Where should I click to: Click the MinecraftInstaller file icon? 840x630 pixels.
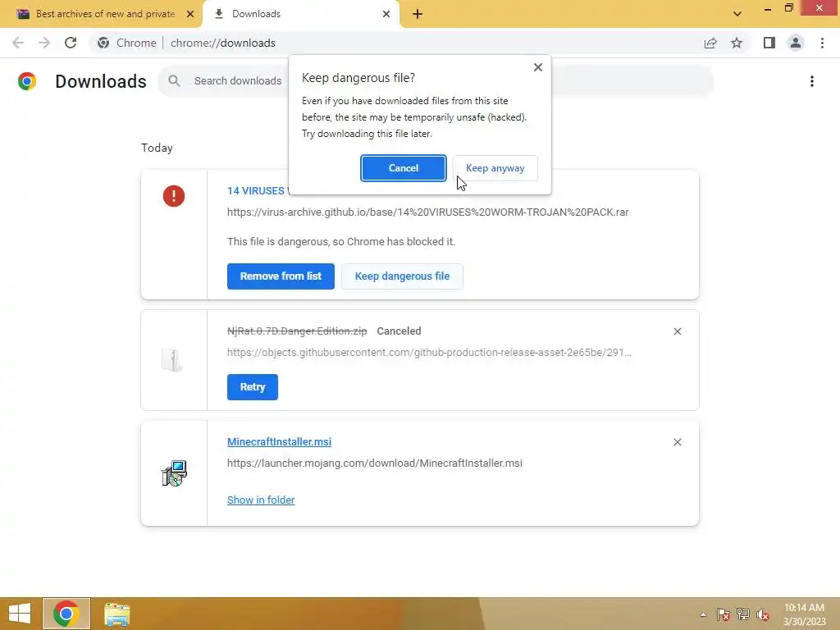pos(174,473)
